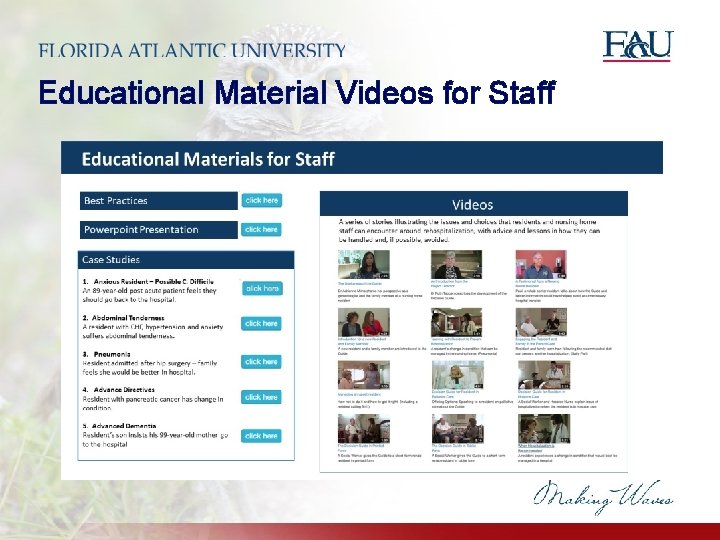
Task: Select 'Pneumonia' case title
Action: click(x=112, y=354)
